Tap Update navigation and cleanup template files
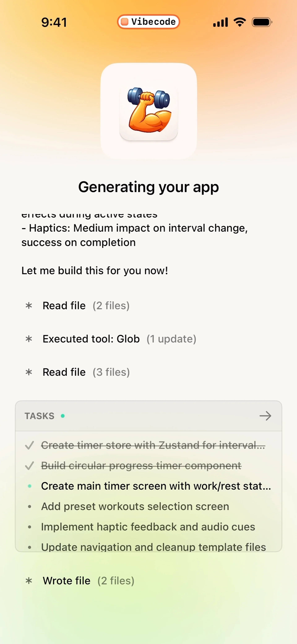This screenshot has width=297, height=644. pyautogui.click(x=153, y=547)
